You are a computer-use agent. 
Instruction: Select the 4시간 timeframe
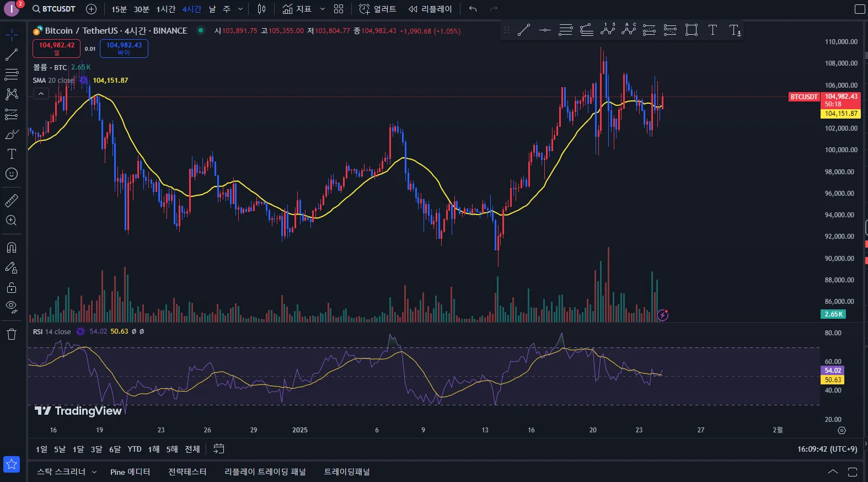(192, 9)
